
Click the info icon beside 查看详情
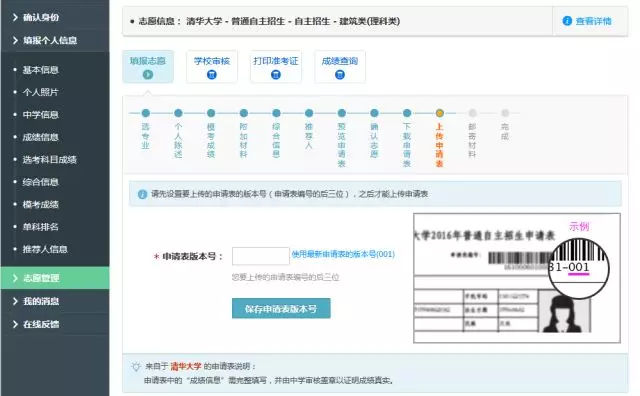click(x=567, y=21)
